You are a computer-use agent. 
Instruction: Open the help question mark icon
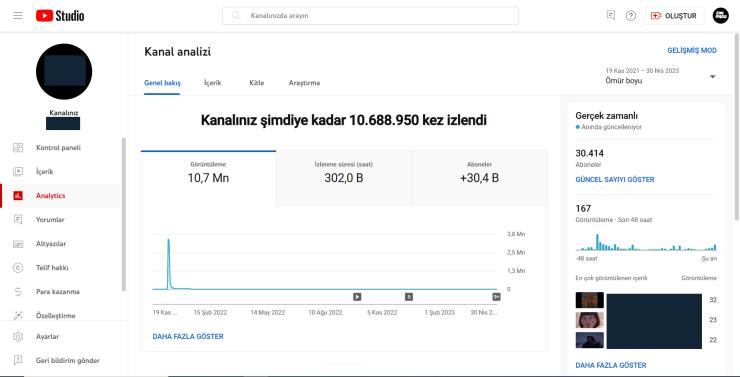click(x=631, y=16)
